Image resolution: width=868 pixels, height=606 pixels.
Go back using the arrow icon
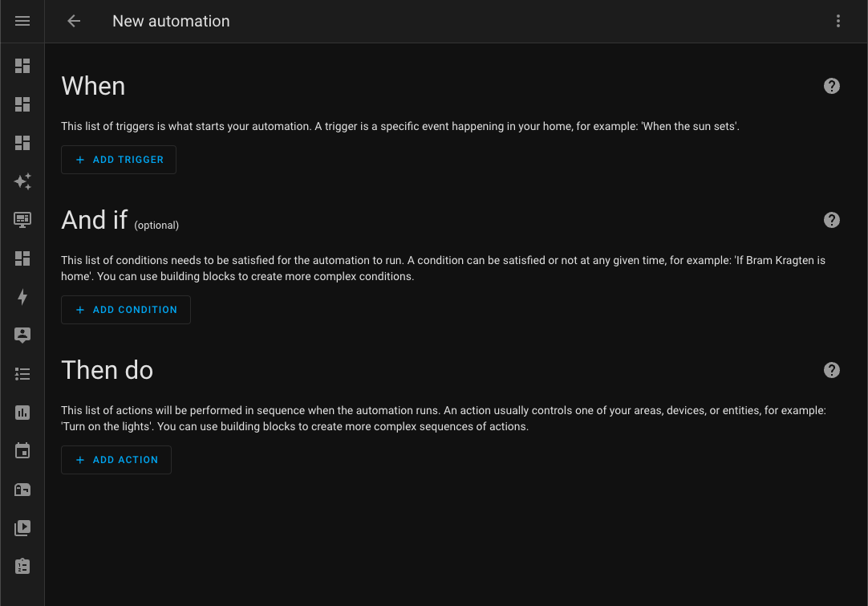tap(74, 21)
